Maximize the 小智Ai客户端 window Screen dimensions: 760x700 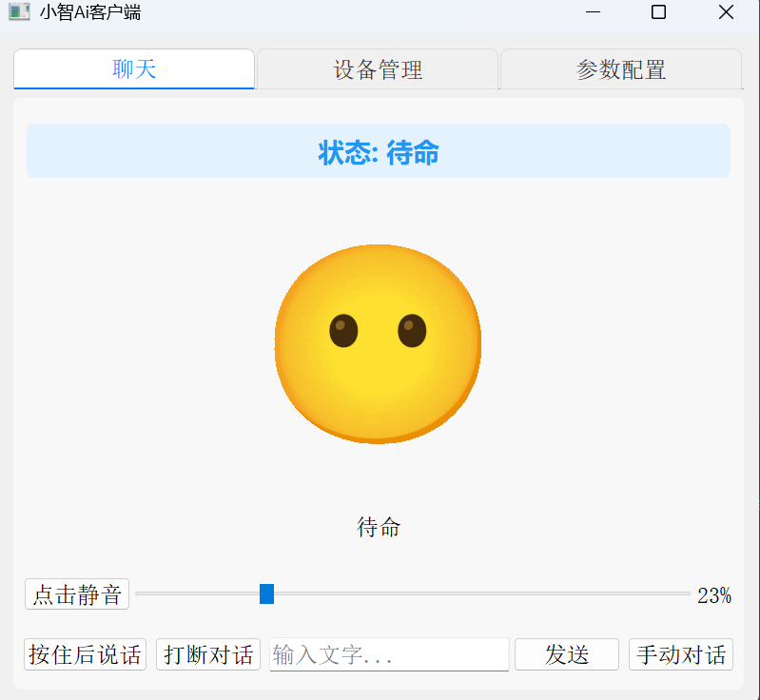[x=658, y=12]
